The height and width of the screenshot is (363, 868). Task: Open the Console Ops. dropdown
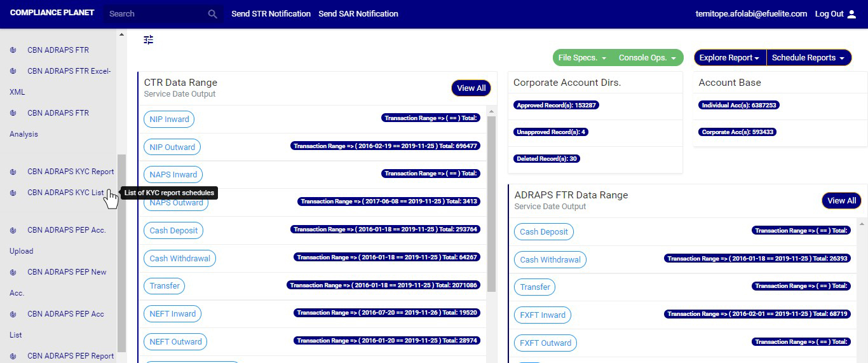click(x=647, y=58)
